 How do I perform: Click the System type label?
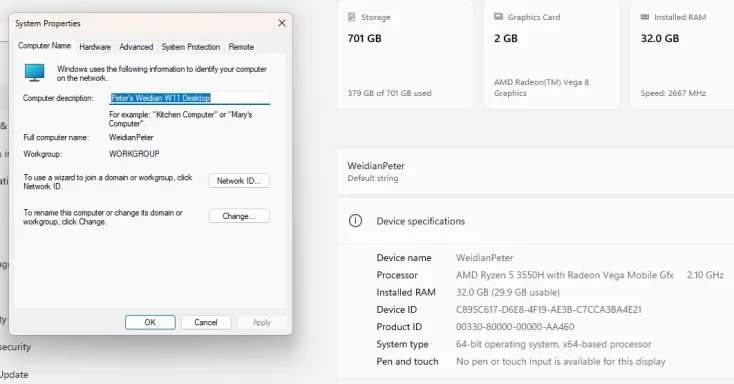coord(402,344)
